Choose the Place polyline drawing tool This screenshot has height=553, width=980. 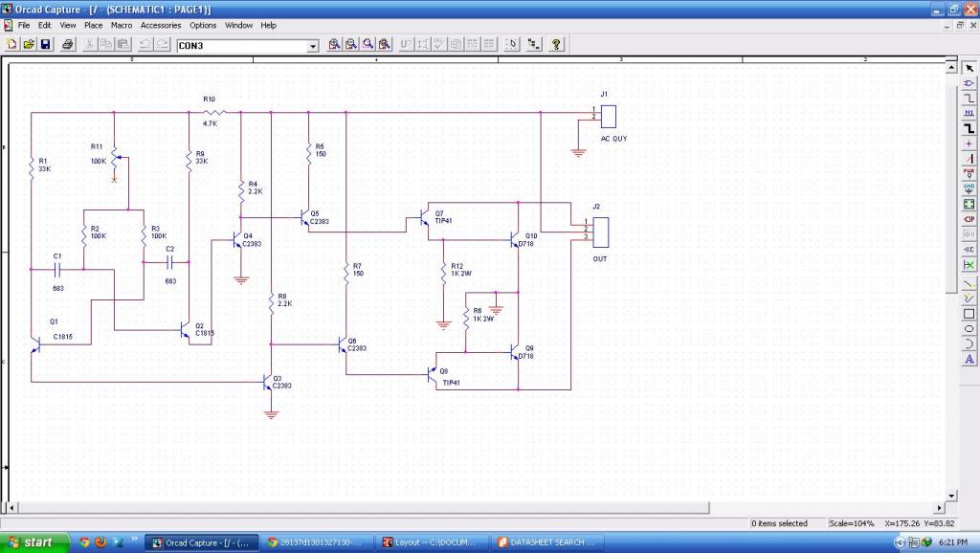click(969, 299)
